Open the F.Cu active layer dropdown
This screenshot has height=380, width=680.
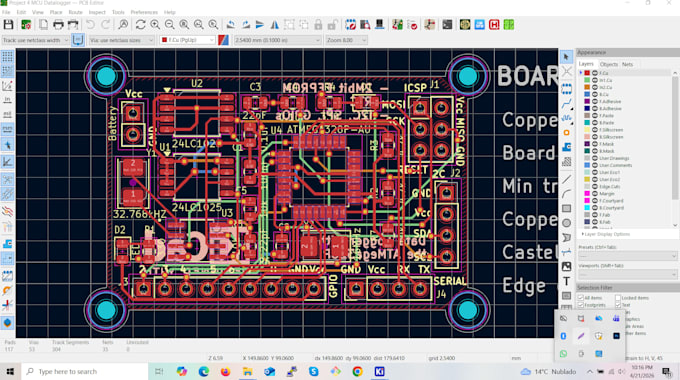[187, 40]
